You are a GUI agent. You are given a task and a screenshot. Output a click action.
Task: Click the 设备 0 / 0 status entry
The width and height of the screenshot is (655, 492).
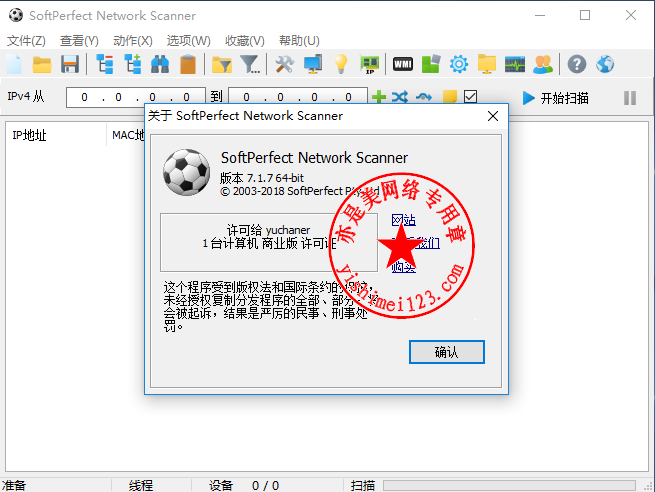244,485
